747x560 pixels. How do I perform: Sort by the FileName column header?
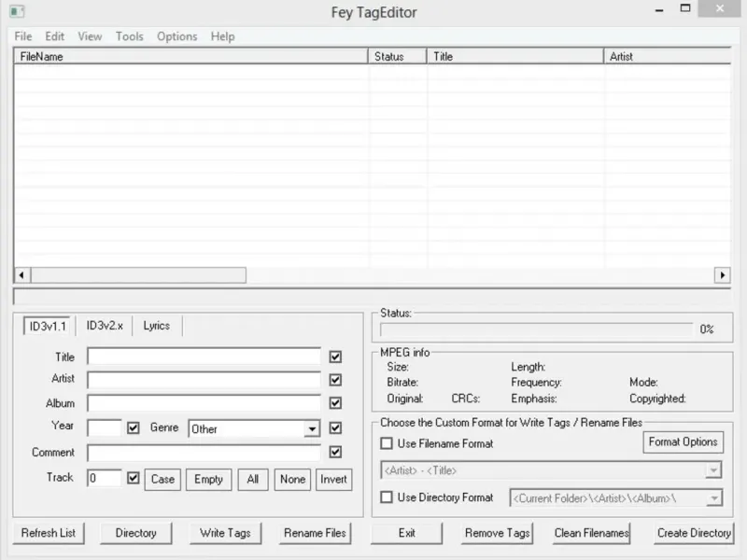pyautogui.click(x=191, y=56)
